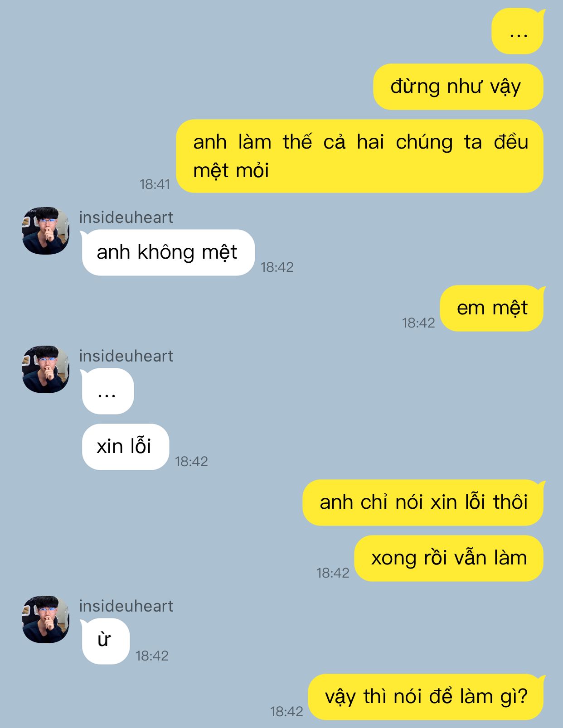
Task: Open sender name insideuheart above "anh không mệt"
Action: point(126,217)
